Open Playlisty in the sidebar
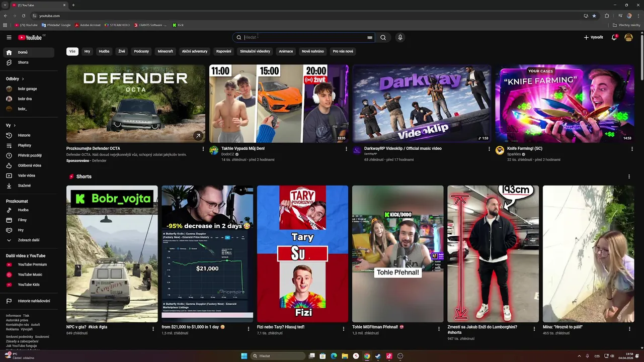Screen dimensions: 644x362 click(29, 145)
